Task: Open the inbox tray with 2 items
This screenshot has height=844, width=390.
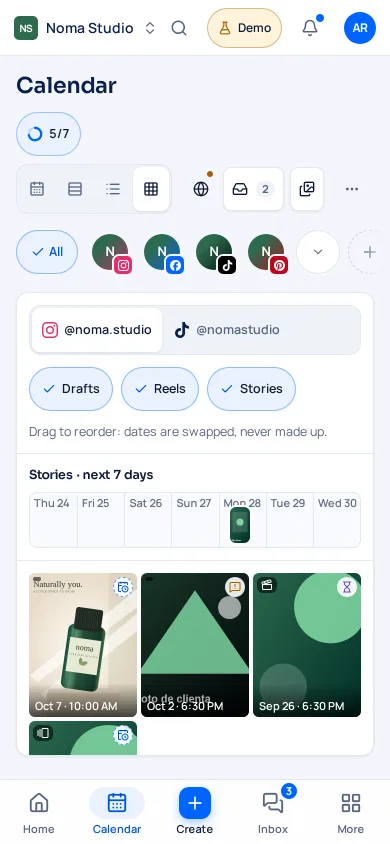Action: point(253,189)
